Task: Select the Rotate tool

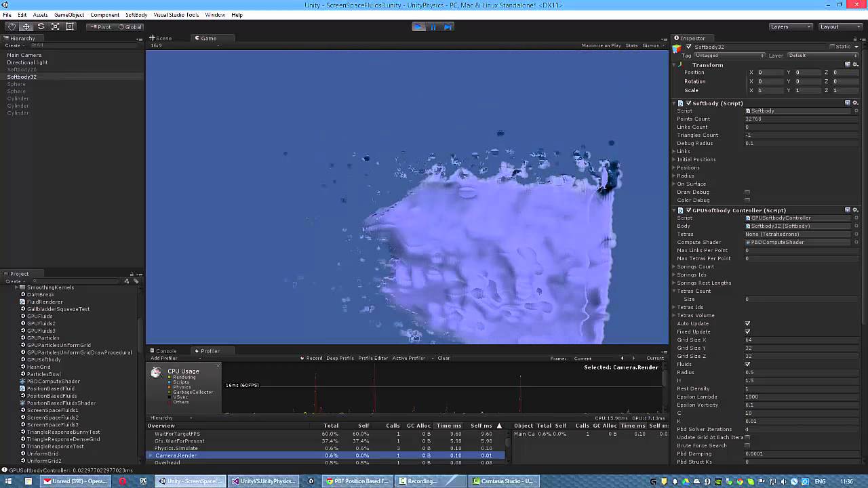Action: [x=41, y=26]
